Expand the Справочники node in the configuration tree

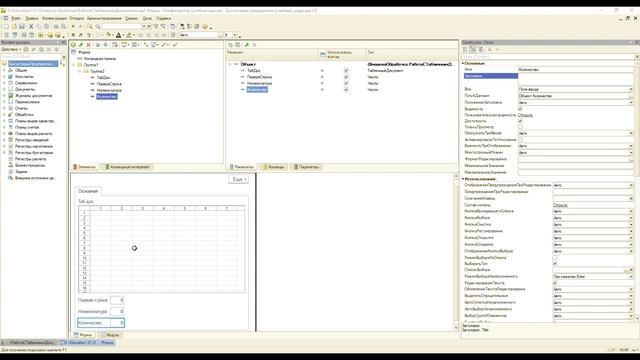[x=4, y=83]
